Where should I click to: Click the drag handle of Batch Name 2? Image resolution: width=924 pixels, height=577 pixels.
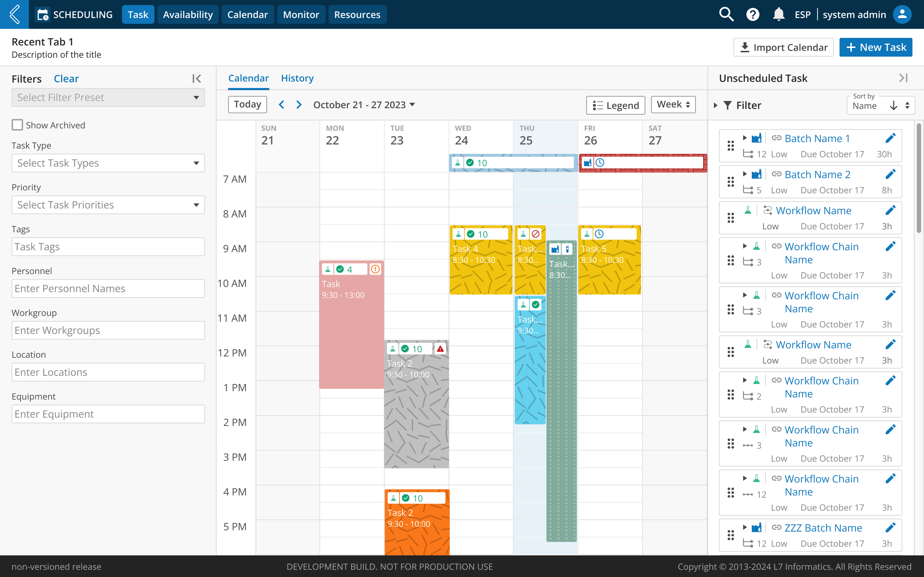tap(731, 182)
